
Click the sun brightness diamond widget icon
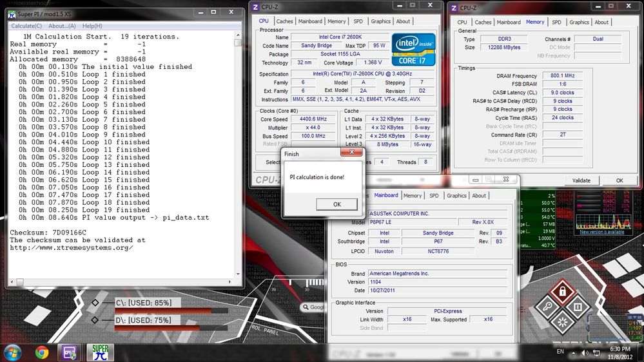tap(562, 322)
